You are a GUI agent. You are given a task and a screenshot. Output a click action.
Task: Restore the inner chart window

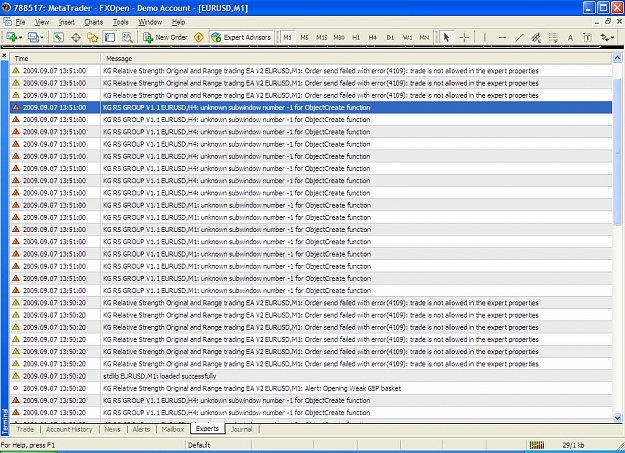click(608, 22)
